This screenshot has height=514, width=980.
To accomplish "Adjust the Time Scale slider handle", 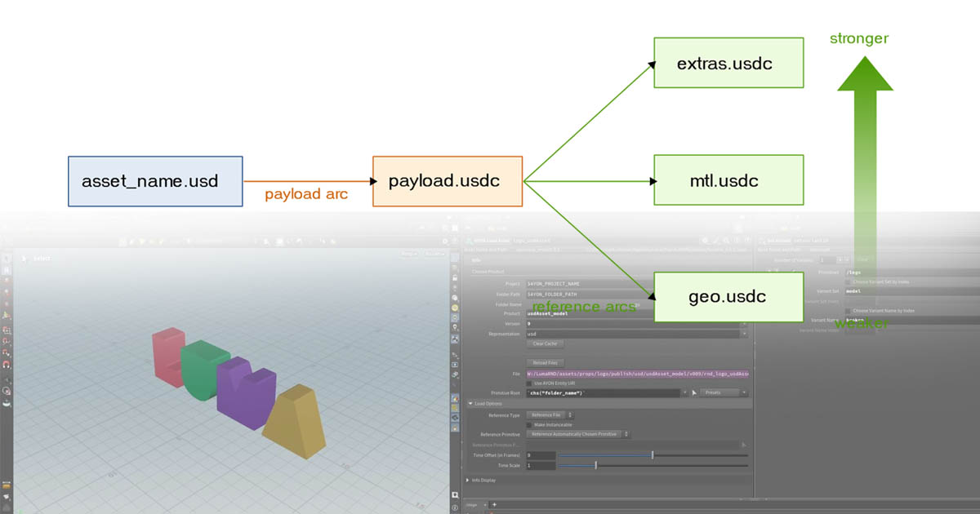I will pyautogui.click(x=596, y=465).
